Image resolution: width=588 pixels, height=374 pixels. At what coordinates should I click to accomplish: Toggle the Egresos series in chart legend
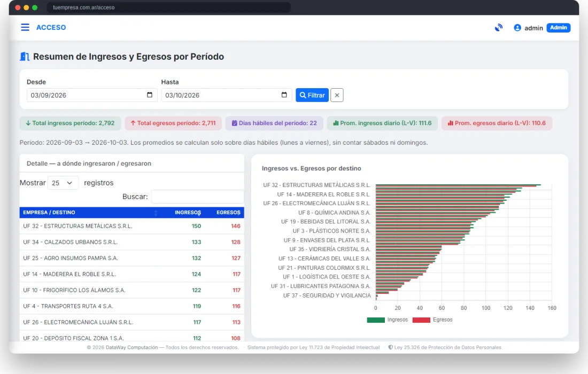pyautogui.click(x=432, y=320)
